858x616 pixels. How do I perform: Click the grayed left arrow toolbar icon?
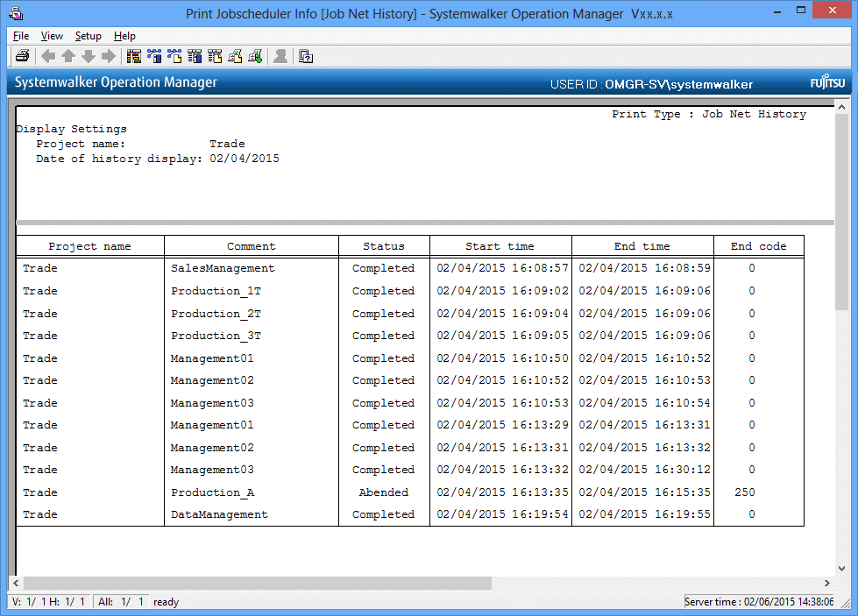point(48,57)
